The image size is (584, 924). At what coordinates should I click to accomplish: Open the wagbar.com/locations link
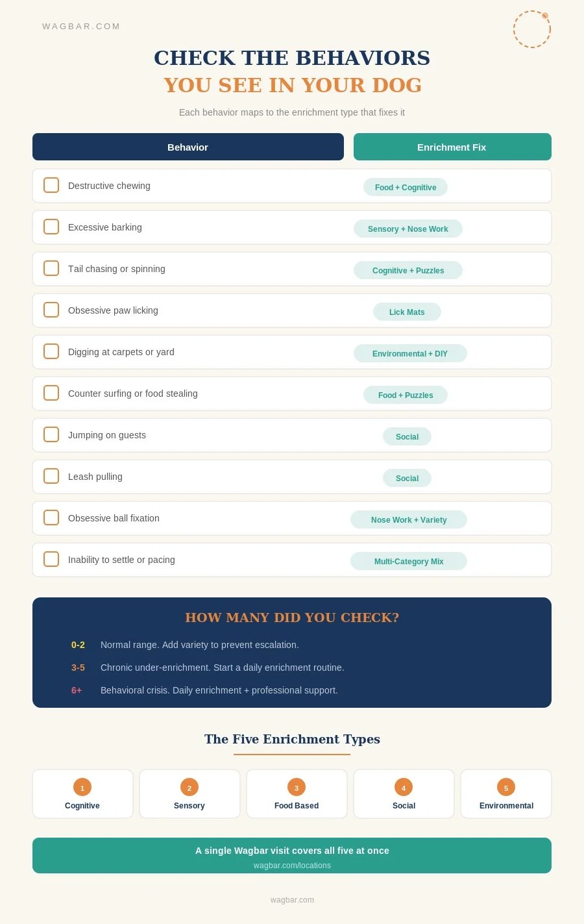point(292,866)
